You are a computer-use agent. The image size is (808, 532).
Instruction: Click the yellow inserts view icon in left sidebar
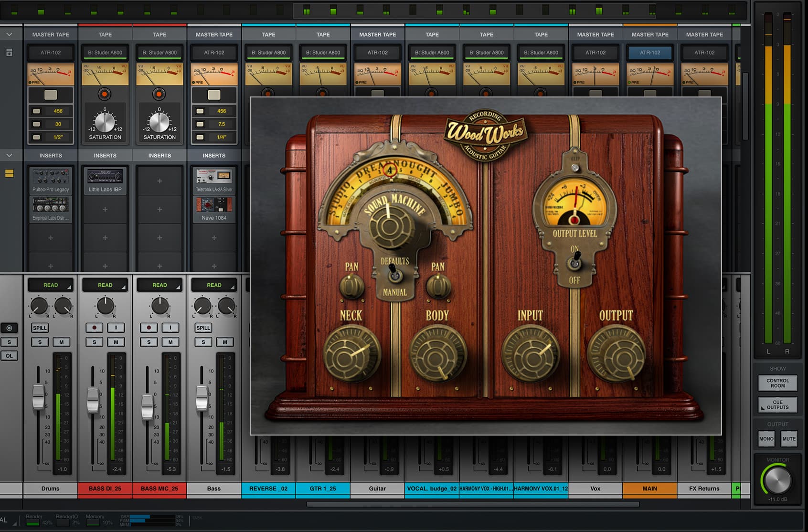[x=9, y=173]
